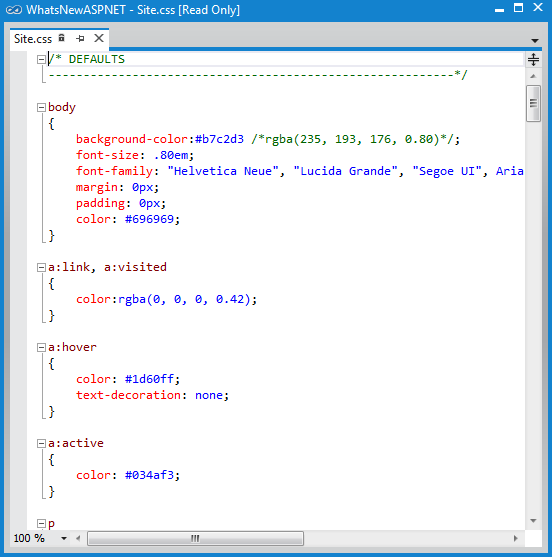The image size is (552, 557).
Task: Open the zoom level dropdown
Action: coord(64,539)
